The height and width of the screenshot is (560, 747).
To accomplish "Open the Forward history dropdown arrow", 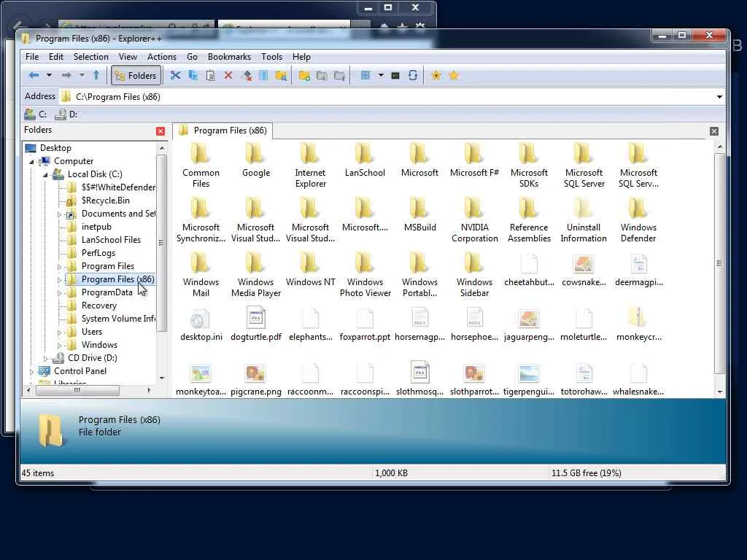I will click(x=82, y=75).
